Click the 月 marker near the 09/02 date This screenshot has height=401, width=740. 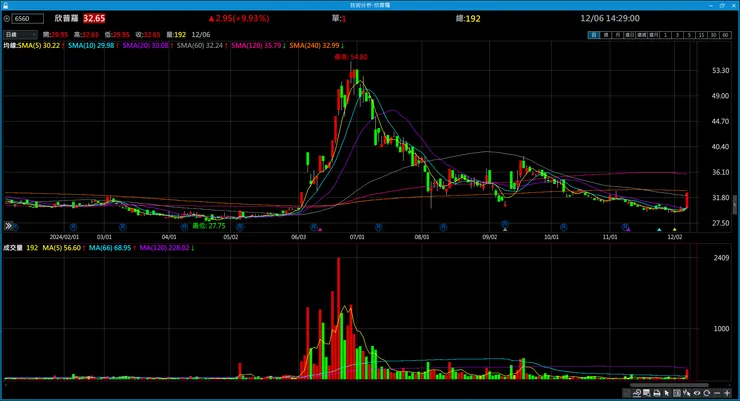[505, 224]
